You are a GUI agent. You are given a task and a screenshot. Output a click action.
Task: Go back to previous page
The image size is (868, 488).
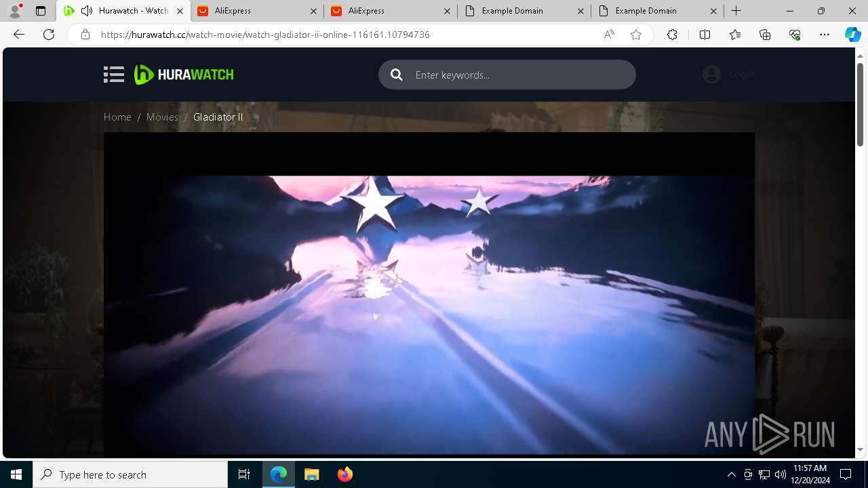19,35
